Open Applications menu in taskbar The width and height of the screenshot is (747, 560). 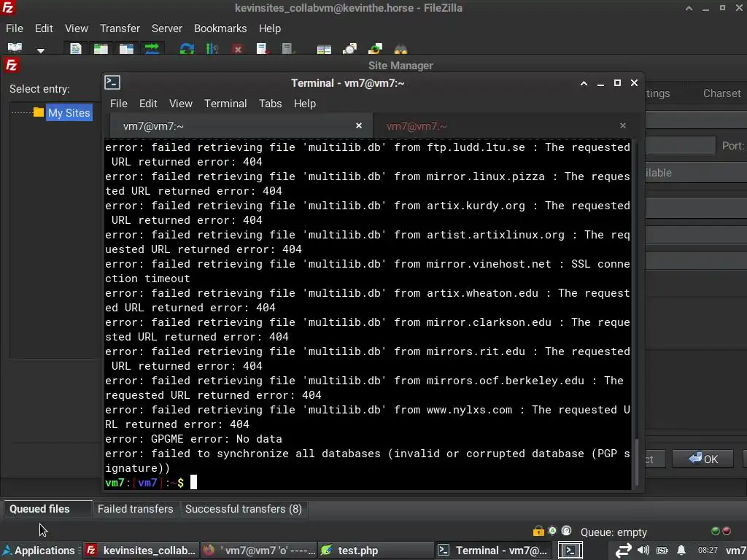point(39,551)
